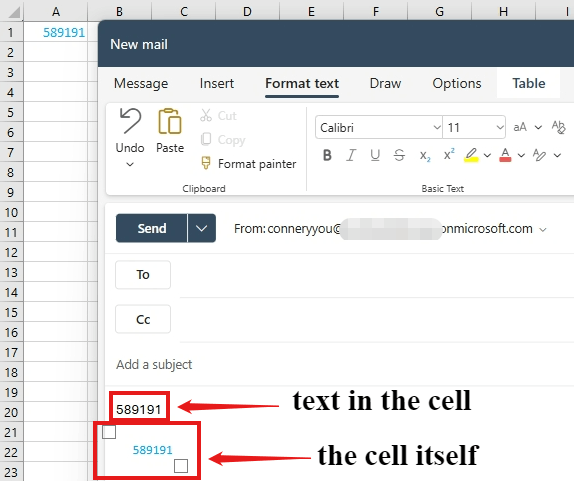
Task: Click the Change case aA icon
Action: (520, 127)
